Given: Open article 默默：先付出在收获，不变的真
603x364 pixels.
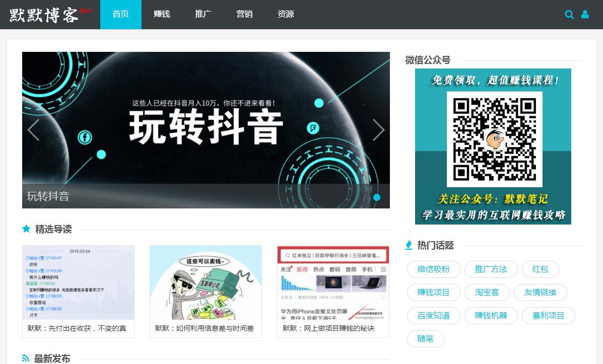Looking at the screenshot, I should (x=77, y=328).
